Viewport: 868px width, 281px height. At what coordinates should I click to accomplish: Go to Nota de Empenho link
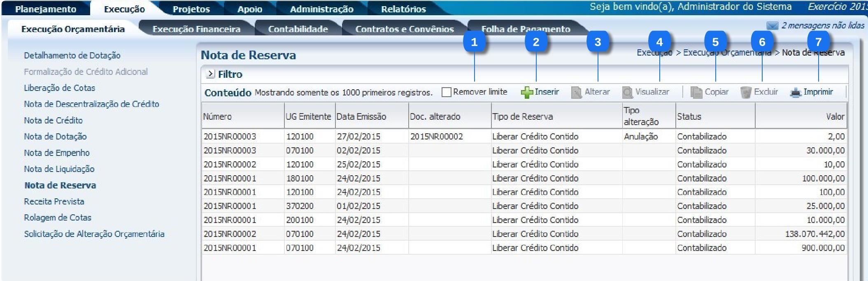57,153
